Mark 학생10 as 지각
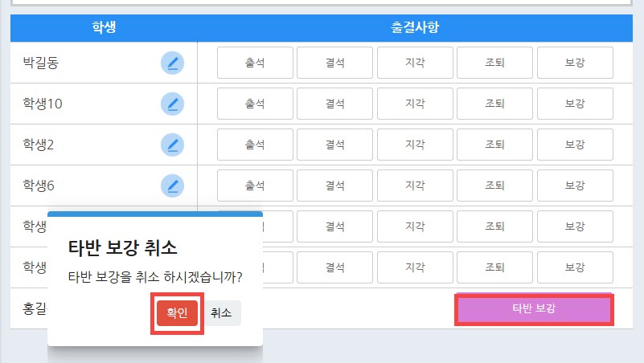Image resolution: width=644 pixels, height=363 pixels. point(415,104)
